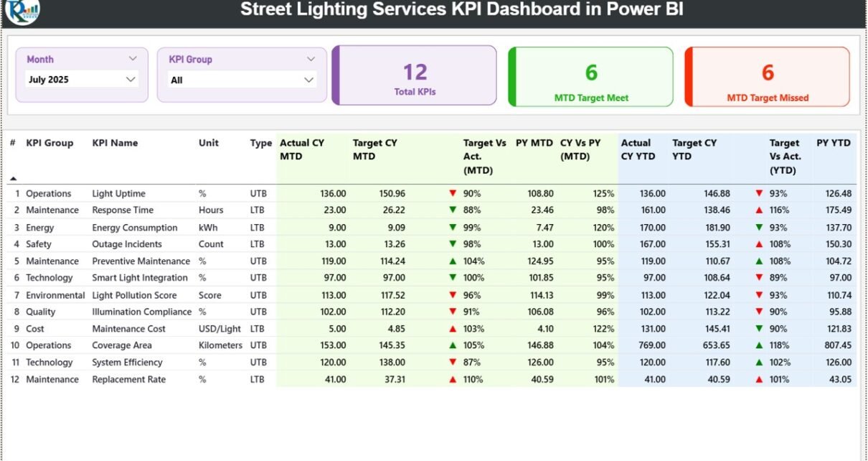The width and height of the screenshot is (868, 461).
Task: Sort by the KPI Name column header
Action: pos(115,143)
